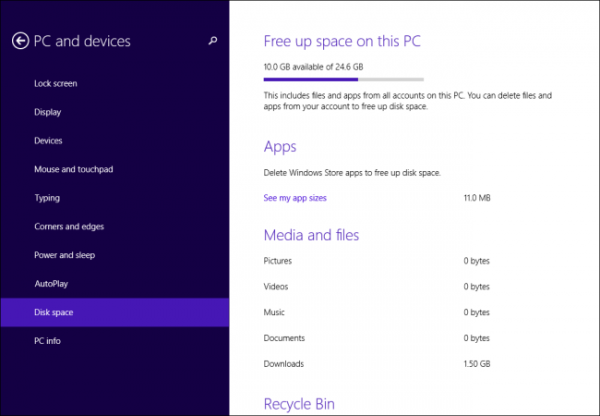Select the Typing menu item
The height and width of the screenshot is (416, 600).
[x=47, y=198]
